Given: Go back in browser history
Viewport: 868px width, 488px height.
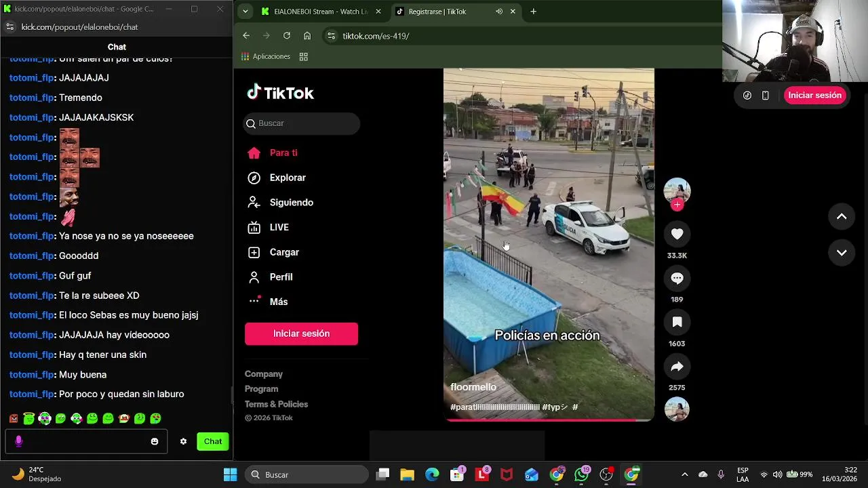Looking at the screenshot, I should tap(246, 36).
